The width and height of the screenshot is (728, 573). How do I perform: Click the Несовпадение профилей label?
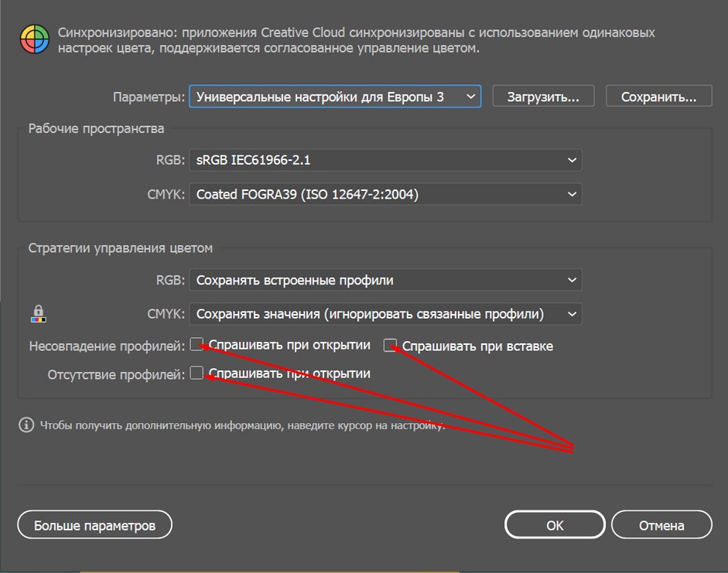107,346
